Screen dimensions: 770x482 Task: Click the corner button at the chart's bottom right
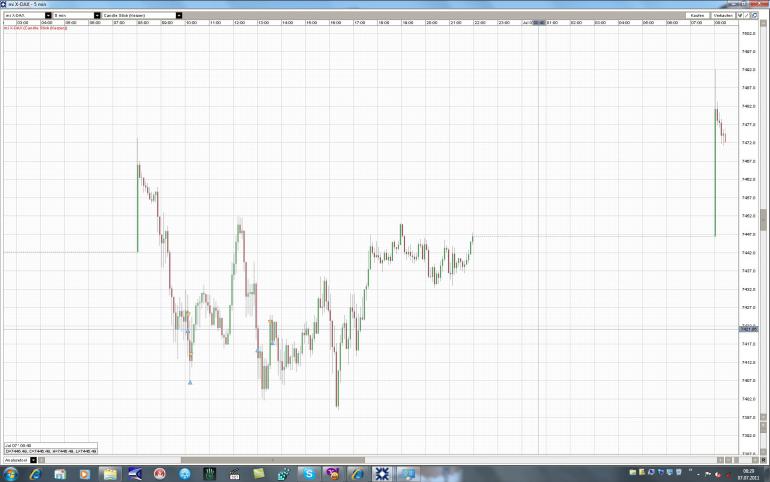(x=764, y=460)
